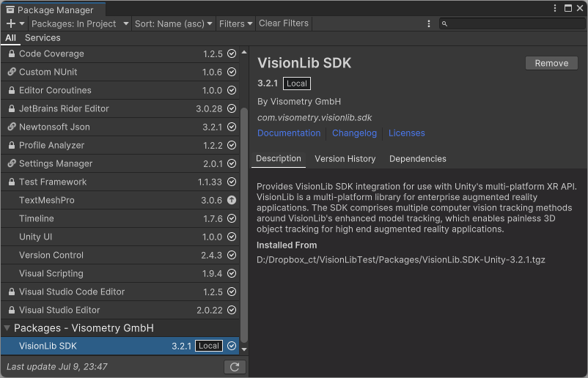Image resolution: width=588 pixels, height=378 pixels.
Task: Select the Unity UI package row
Action: [120, 237]
